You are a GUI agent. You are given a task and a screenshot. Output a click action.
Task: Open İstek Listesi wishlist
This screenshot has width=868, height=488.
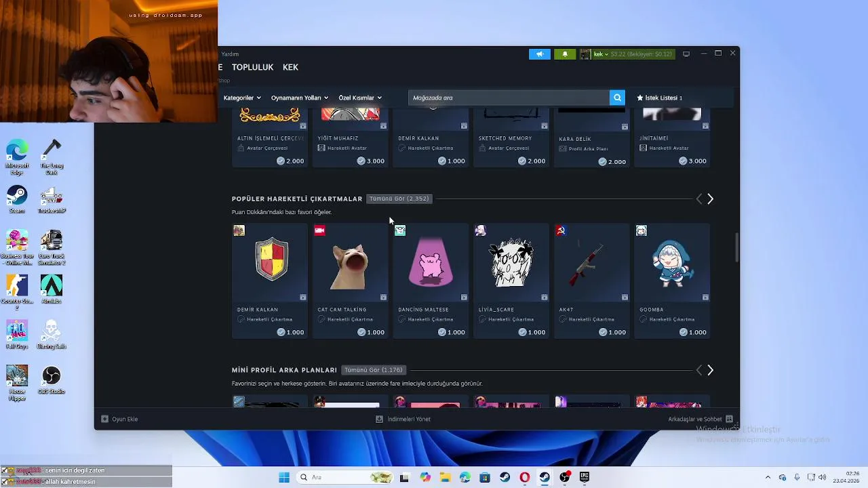[659, 98]
